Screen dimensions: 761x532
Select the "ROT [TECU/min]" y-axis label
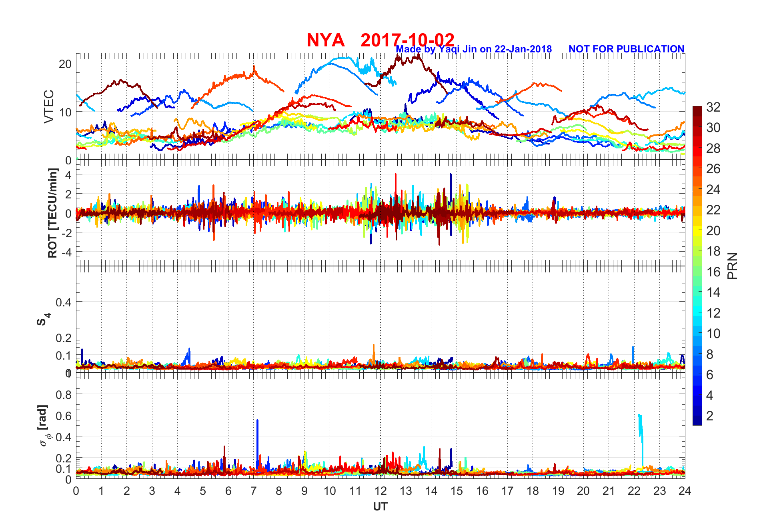[52, 213]
